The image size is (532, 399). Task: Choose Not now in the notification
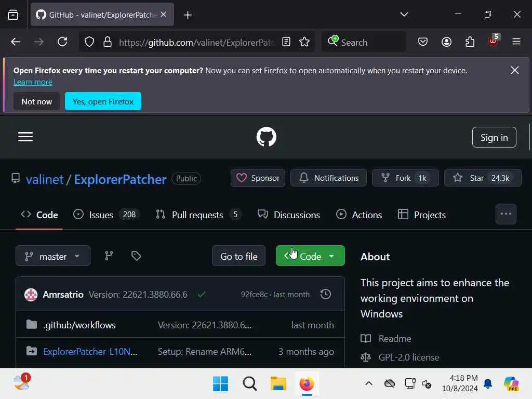(37, 101)
